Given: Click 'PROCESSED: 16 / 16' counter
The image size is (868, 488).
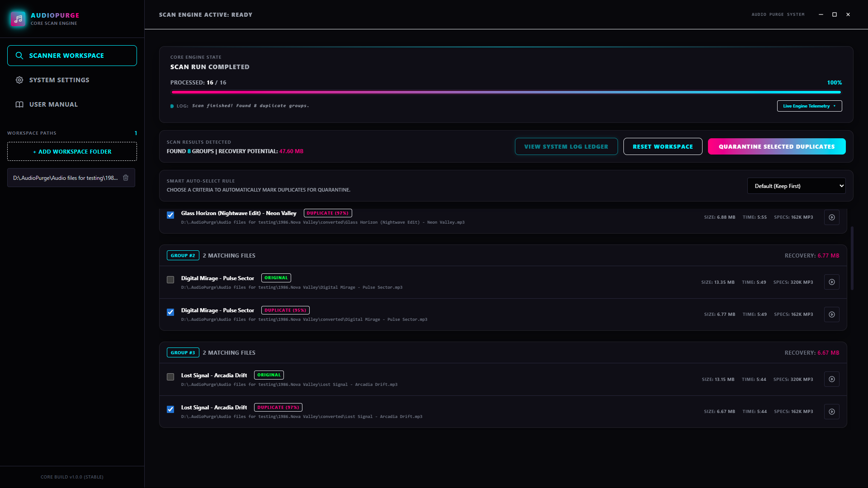Looking at the screenshot, I should (x=198, y=83).
